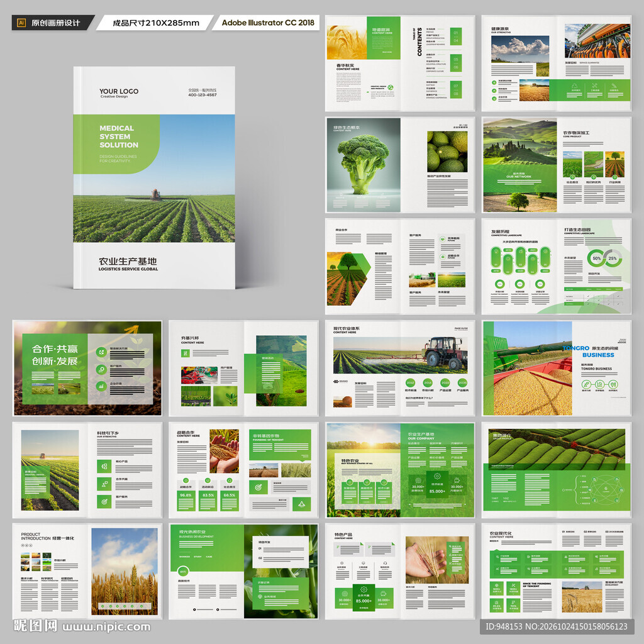Select 'LOGISTICS SERVICE GLOBAL' subtitle
Image resolution: width=644 pixels, height=644 pixels.
[128, 269]
